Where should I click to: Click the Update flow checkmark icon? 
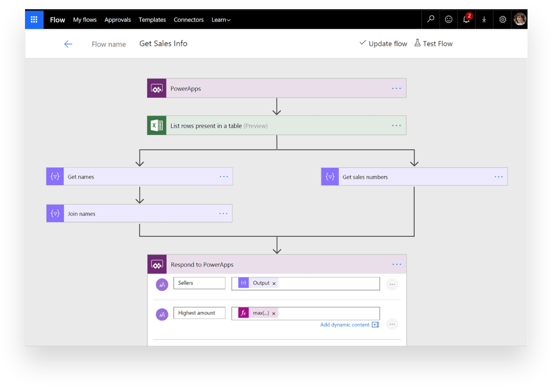pyautogui.click(x=363, y=42)
